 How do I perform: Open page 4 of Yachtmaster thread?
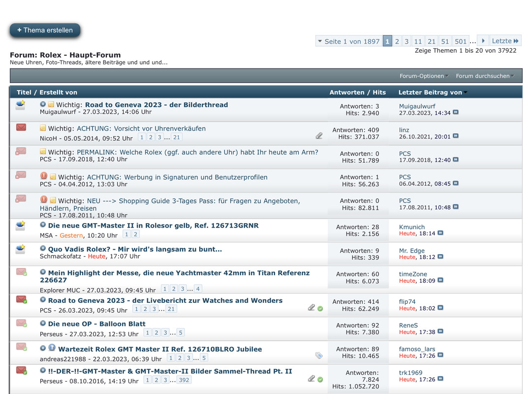click(x=198, y=289)
